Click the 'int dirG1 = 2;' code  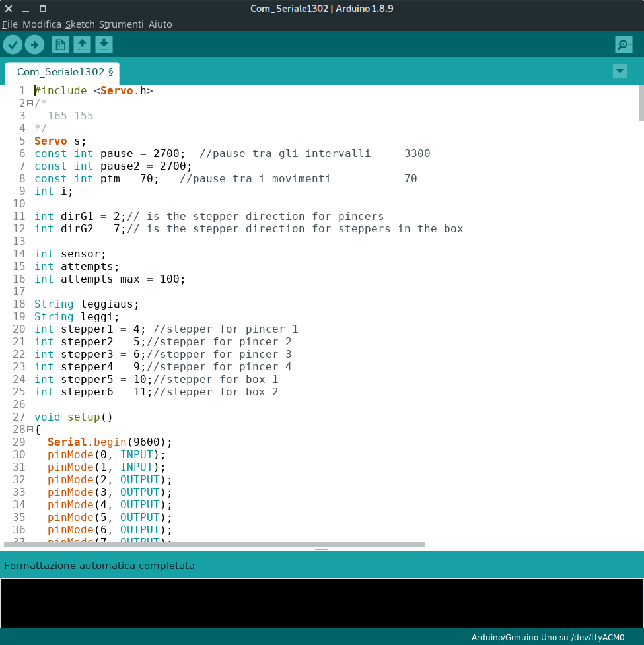click(80, 217)
